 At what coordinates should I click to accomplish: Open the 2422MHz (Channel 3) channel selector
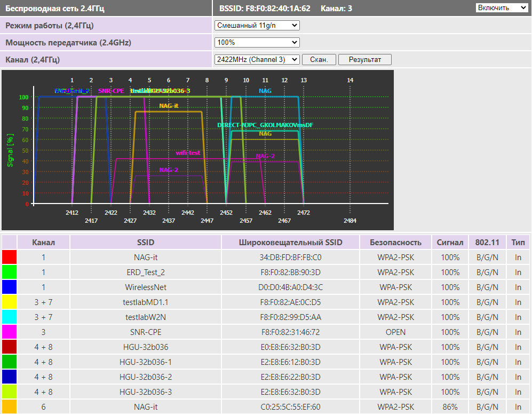click(257, 59)
